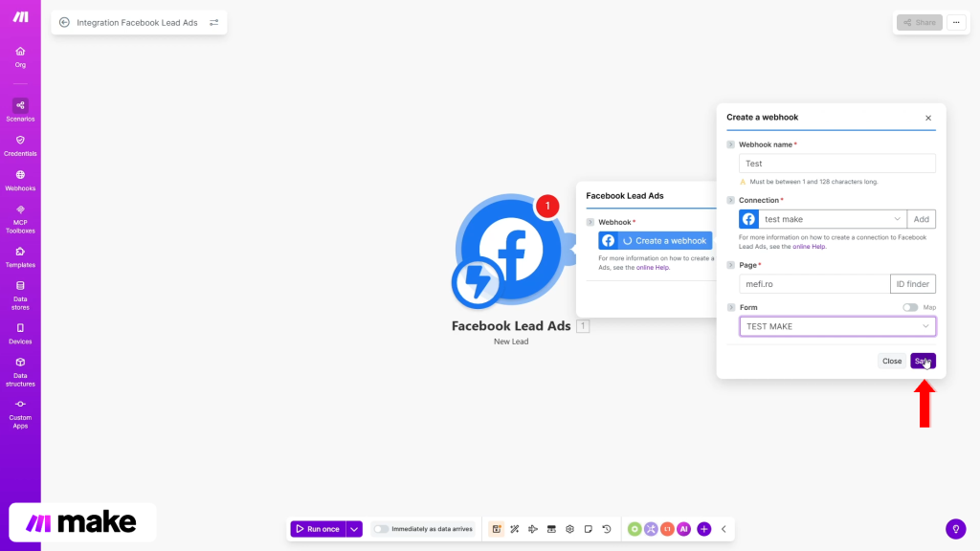Viewport: 980px width, 551px height.
Task: Toggle Immediately as data arrives scheduling
Action: [381, 529]
